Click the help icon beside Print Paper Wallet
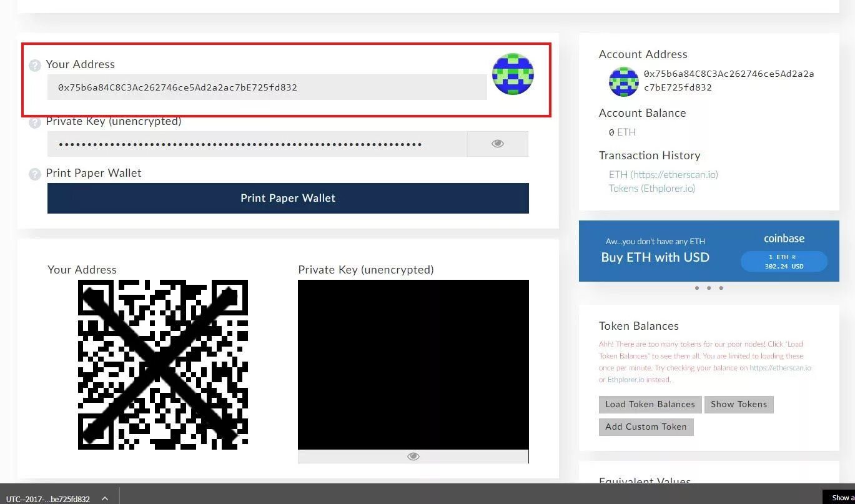The width and height of the screenshot is (855, 504). (x=35, y=174)
